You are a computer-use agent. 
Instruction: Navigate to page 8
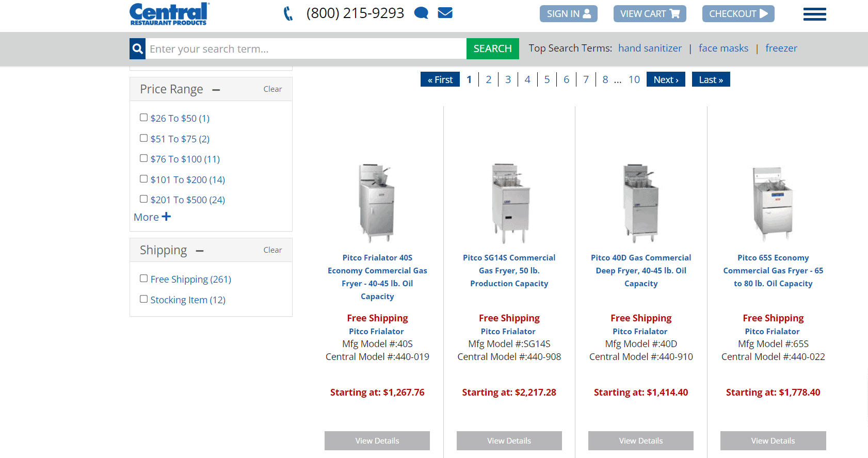[605, 79]
